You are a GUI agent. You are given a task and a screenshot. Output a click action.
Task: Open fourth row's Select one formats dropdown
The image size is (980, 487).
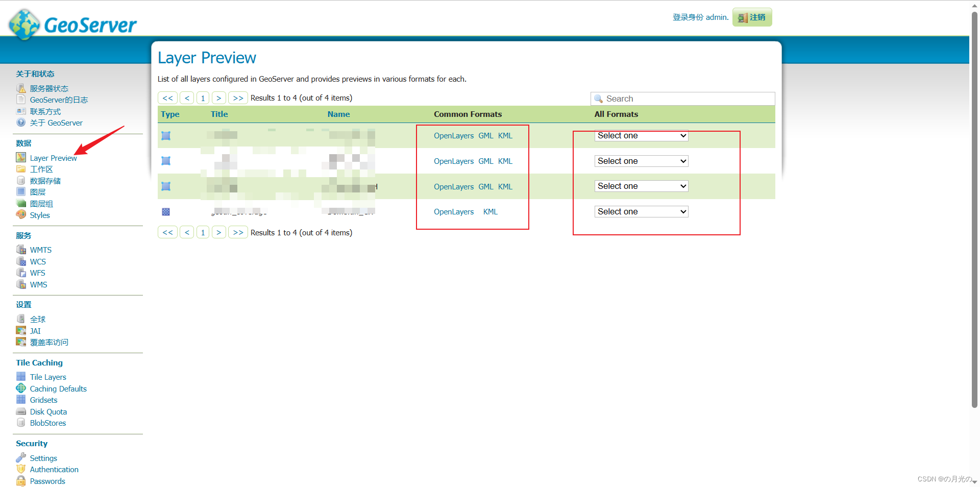click(641, 211)
